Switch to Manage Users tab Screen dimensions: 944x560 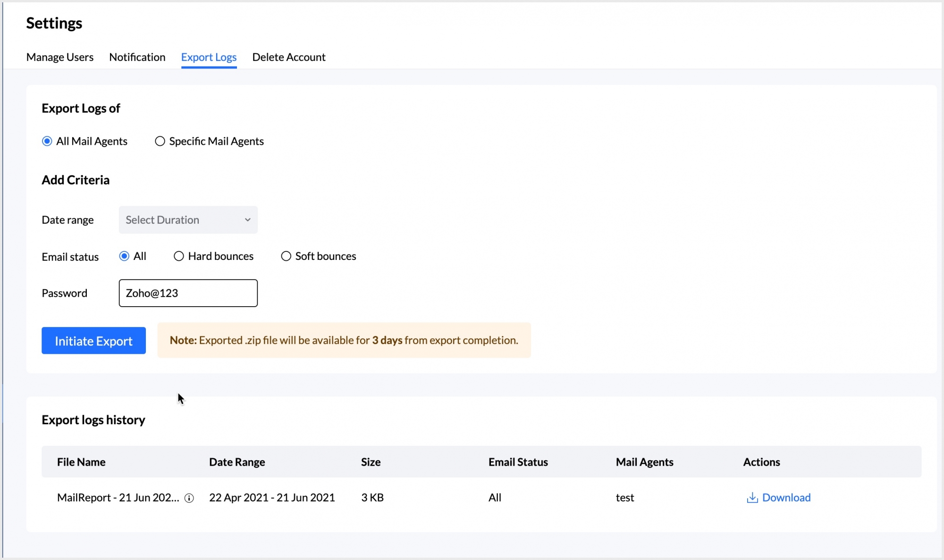[x=60, y=57]
